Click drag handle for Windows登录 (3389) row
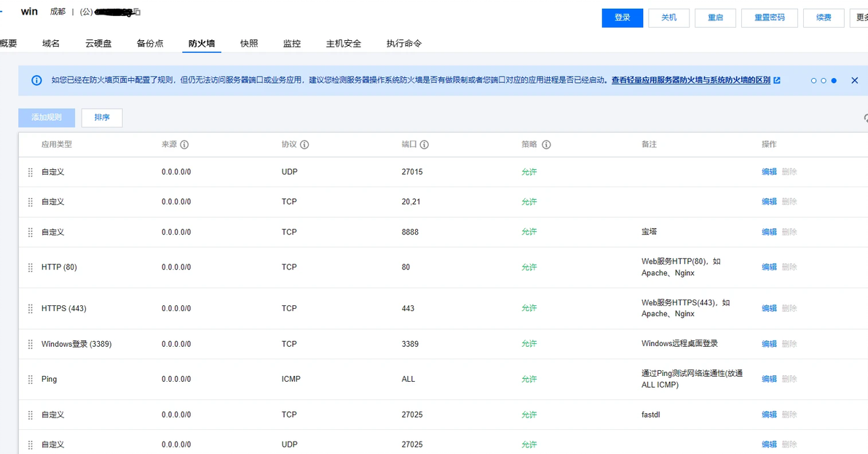The width and height of the screenshot is (868, 454). pos(31,345)
